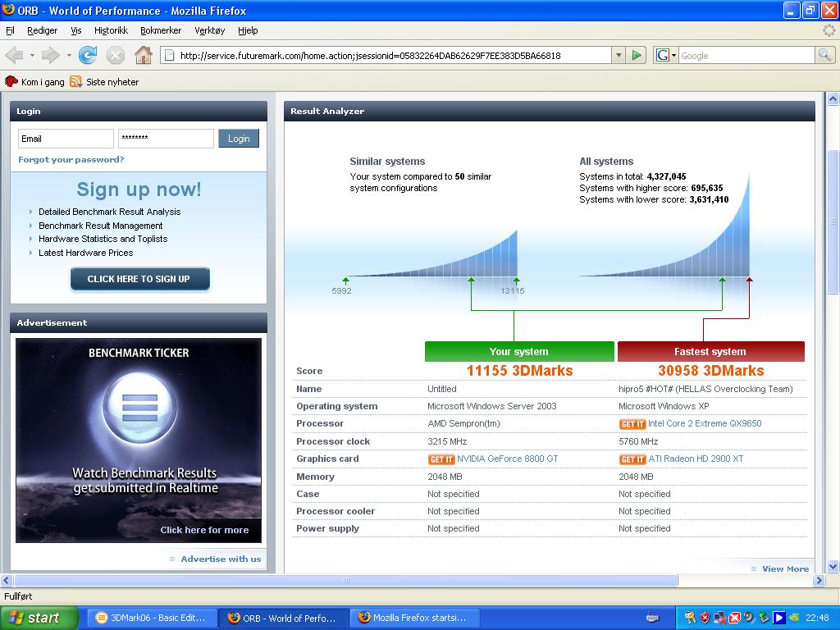Open the Hjelp menu
Screen dimensions: 840x630
[248, 30]
